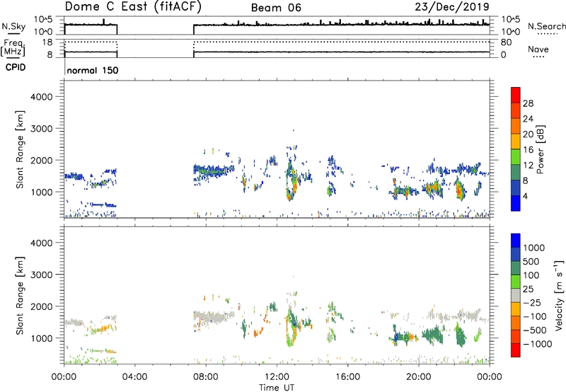
Task: Select the '08:00' time axis label
Action: point(206,377)
